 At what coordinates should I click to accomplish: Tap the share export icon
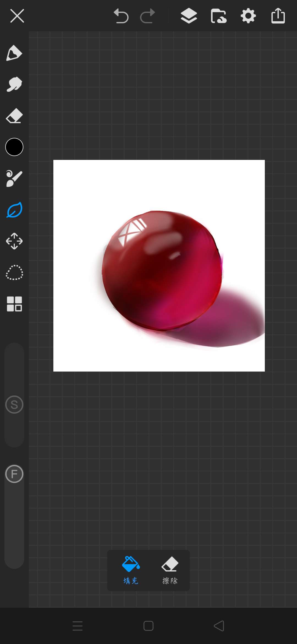pos(278,16)
